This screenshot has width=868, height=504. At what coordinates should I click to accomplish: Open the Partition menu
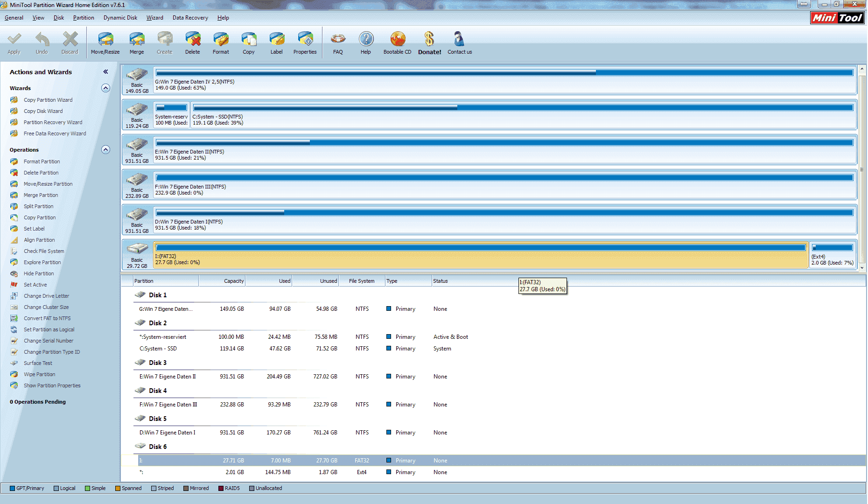84,18
